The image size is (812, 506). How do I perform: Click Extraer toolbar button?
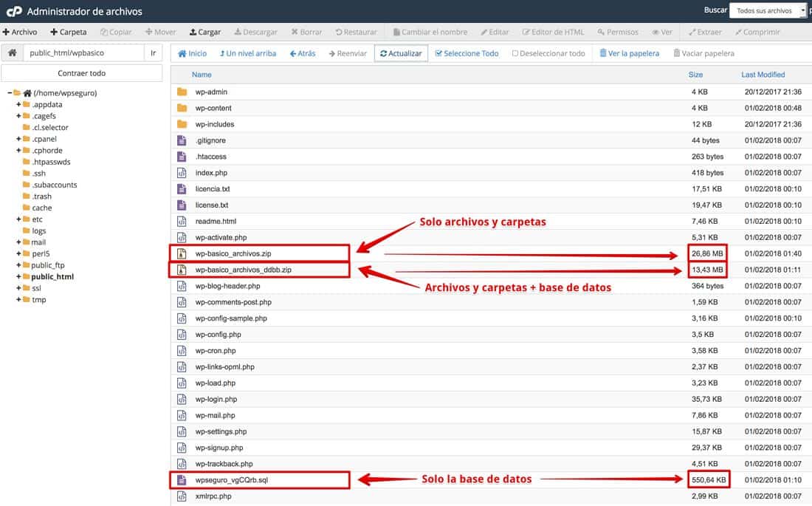tap(705, 33)
